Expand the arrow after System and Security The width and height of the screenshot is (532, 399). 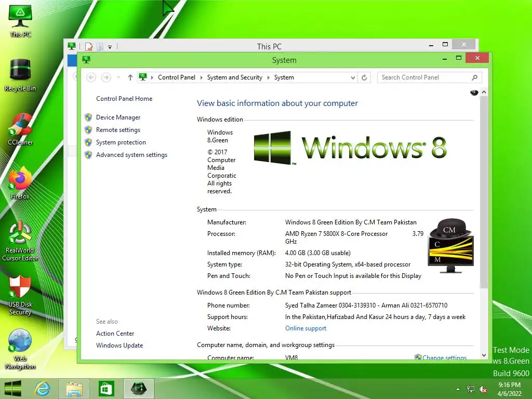[268, 77]
